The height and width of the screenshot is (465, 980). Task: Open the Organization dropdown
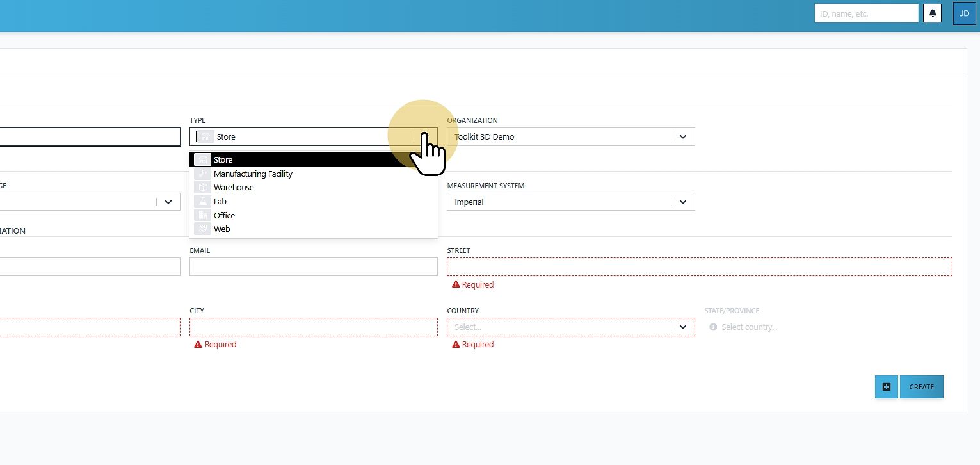coord(570,136)
